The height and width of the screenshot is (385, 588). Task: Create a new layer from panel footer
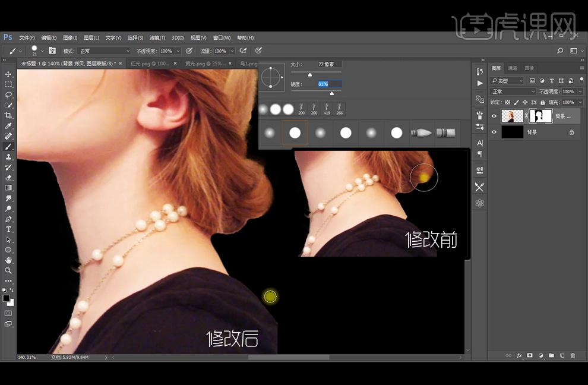click(562, 355)
